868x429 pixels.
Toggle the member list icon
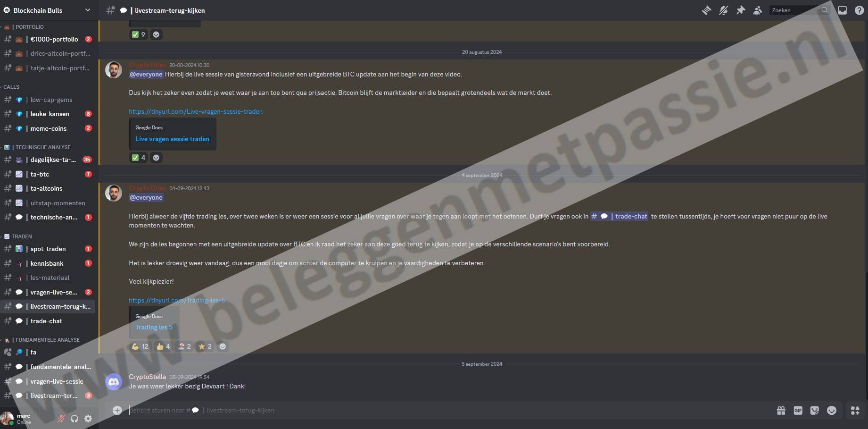(x=758, y=10)
